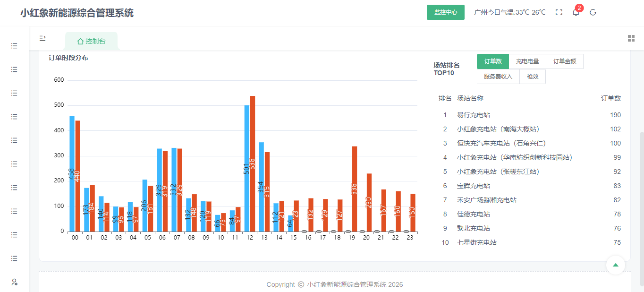The image size is (644, 292).
Task: Switch ranking to 枪效
Action: pos(533,77)
